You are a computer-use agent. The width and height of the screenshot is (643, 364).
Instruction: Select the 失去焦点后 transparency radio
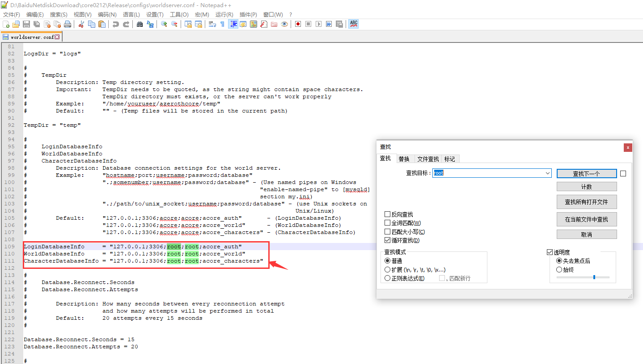pos(559,261)
